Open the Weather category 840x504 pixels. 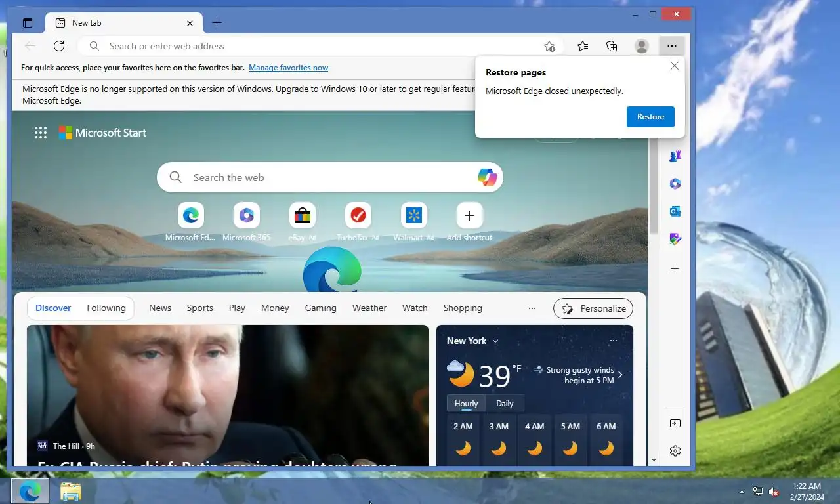369,308
